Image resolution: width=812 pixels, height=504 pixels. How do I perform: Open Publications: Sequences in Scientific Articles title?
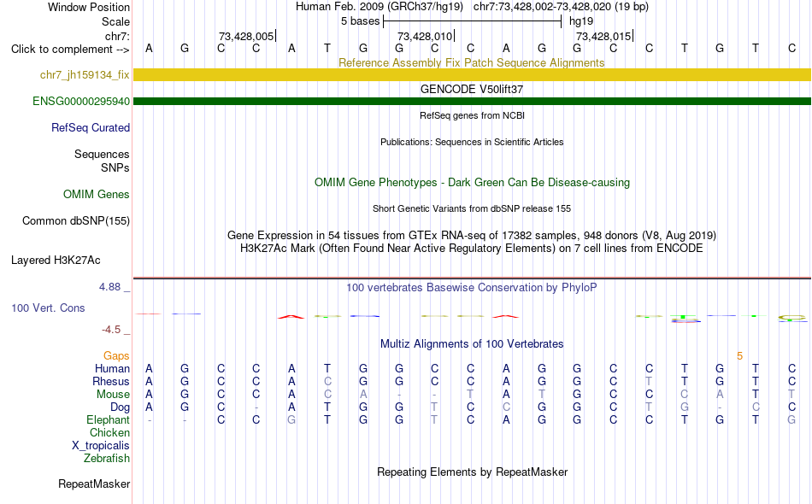pyautogui.click(x=472, y=142)
